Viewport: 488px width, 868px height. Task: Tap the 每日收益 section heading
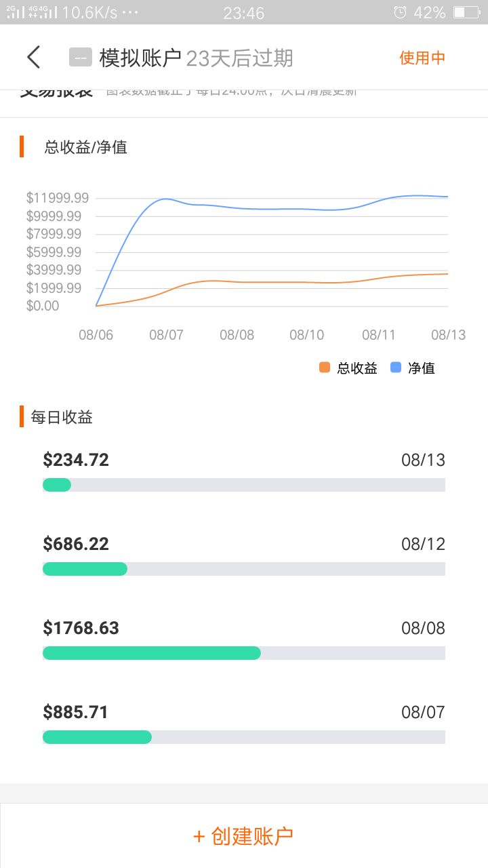click(62, 417)
